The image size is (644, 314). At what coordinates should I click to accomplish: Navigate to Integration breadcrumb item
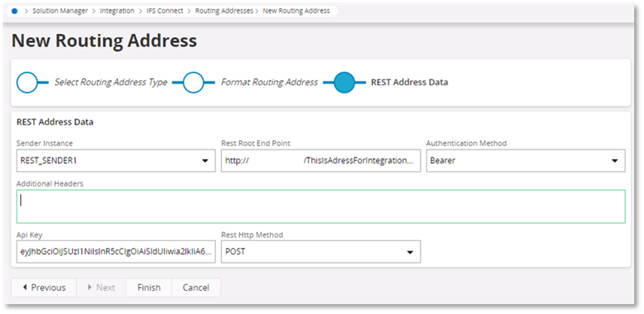117,11
